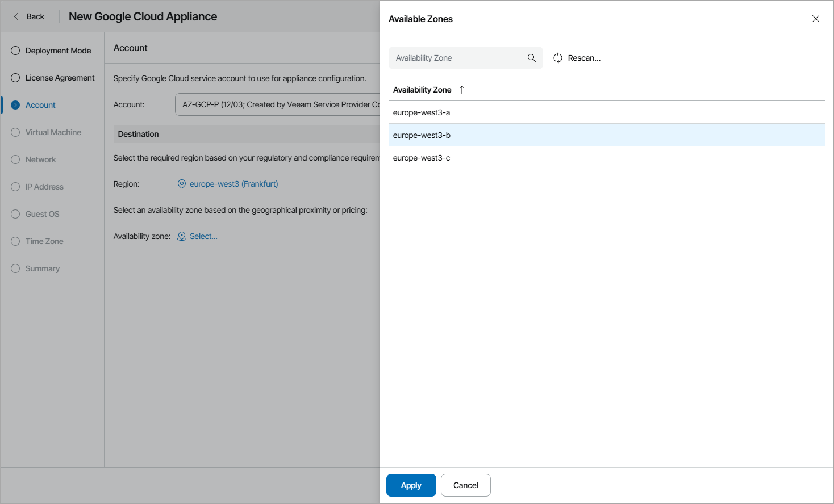This screenshot has height=504, width=834.
Task: Click the availability zone select icon
Action: click(x=182, y=236)
